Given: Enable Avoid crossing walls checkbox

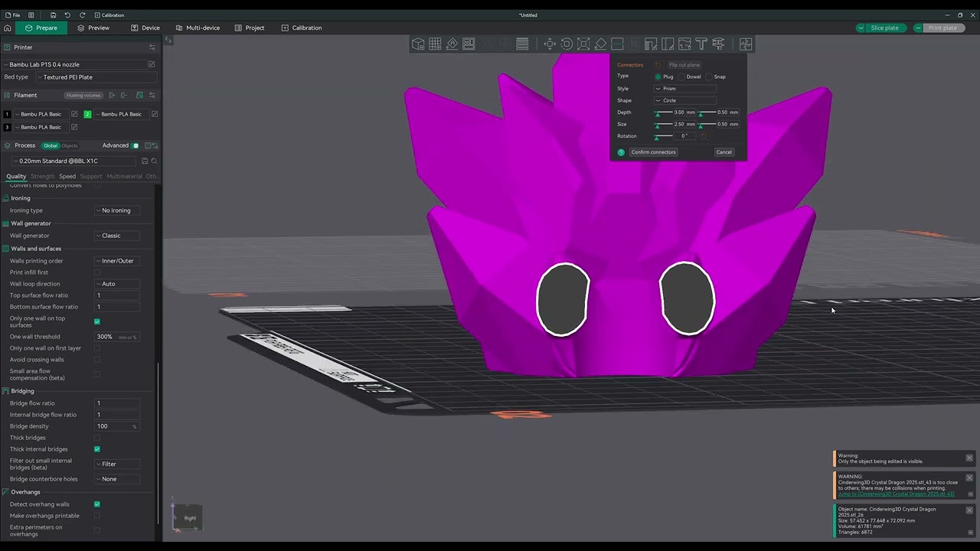Looking at the screenshot, I should [x=97, y=360].
